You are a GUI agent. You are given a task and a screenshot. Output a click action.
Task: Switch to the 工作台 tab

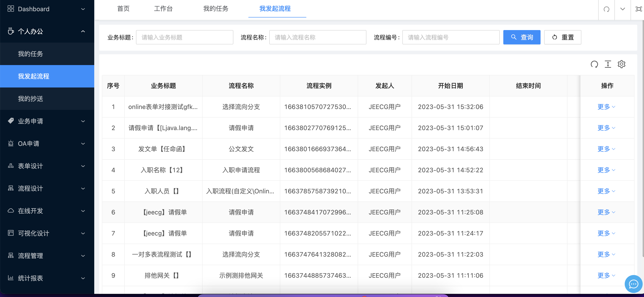[x=163, y=9]
